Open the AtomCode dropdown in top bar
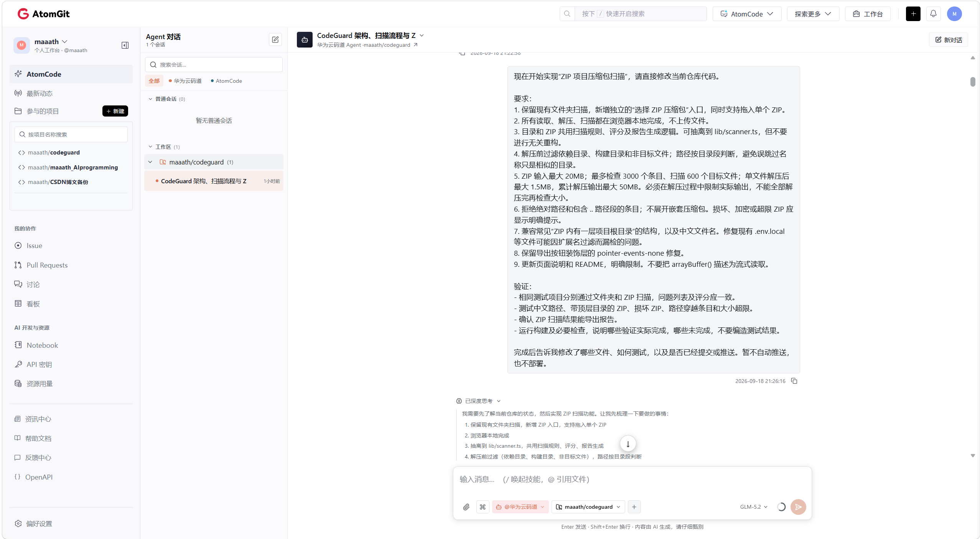The height and width of the screenshot is (539, 980). (747, 14)
